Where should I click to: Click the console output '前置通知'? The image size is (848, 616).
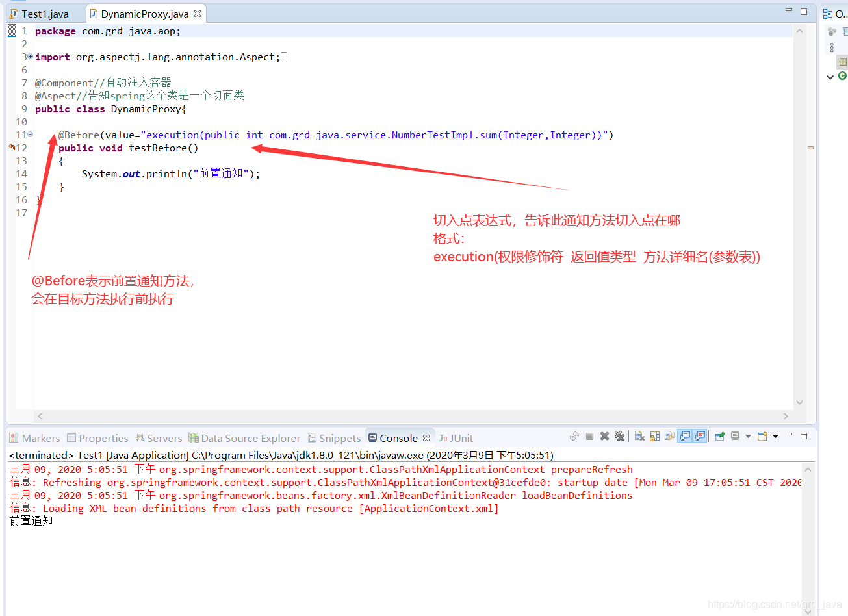(x=31, y=521)
